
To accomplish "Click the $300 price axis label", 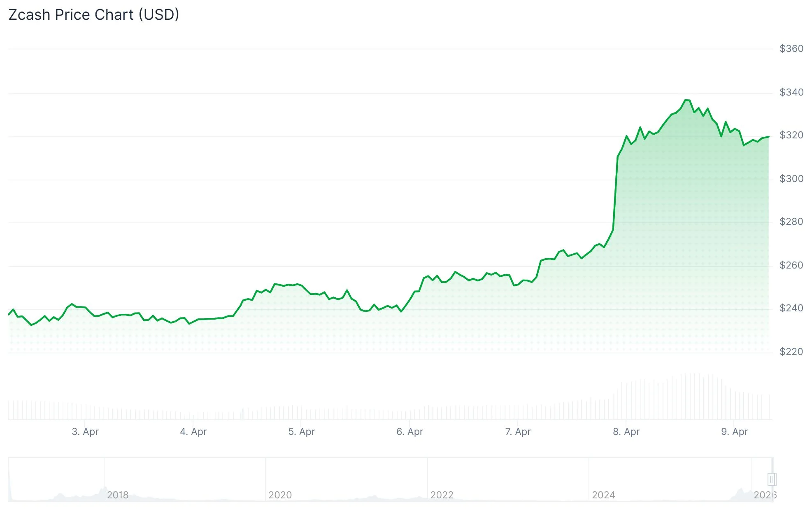I will [791, 179].
